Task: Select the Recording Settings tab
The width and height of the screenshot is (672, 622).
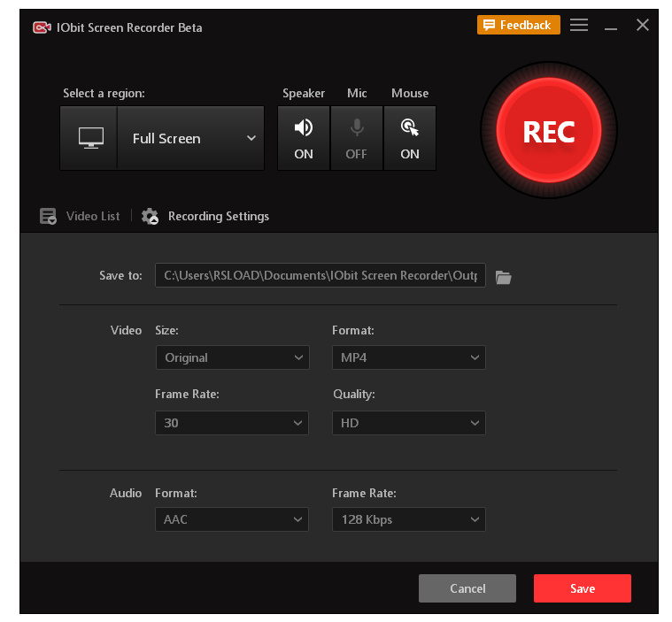Action: click(219, 217)
